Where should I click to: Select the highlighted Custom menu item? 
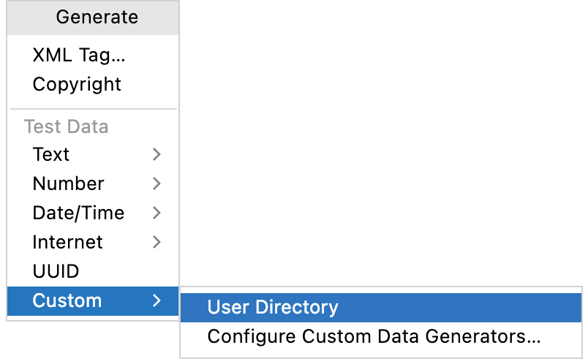93,301
